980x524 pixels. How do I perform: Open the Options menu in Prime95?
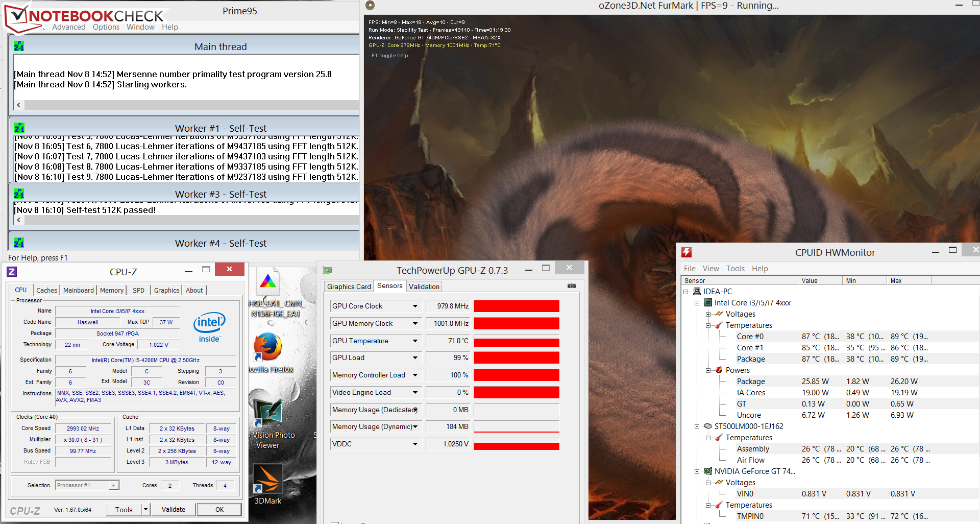pos(106,27)
